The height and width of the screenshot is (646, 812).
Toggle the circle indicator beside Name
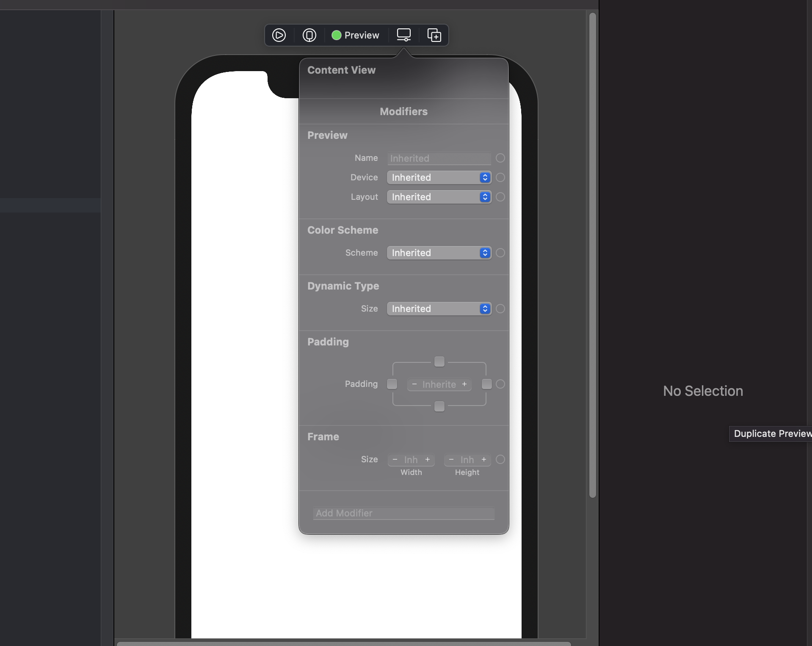(x=500, y=158)
